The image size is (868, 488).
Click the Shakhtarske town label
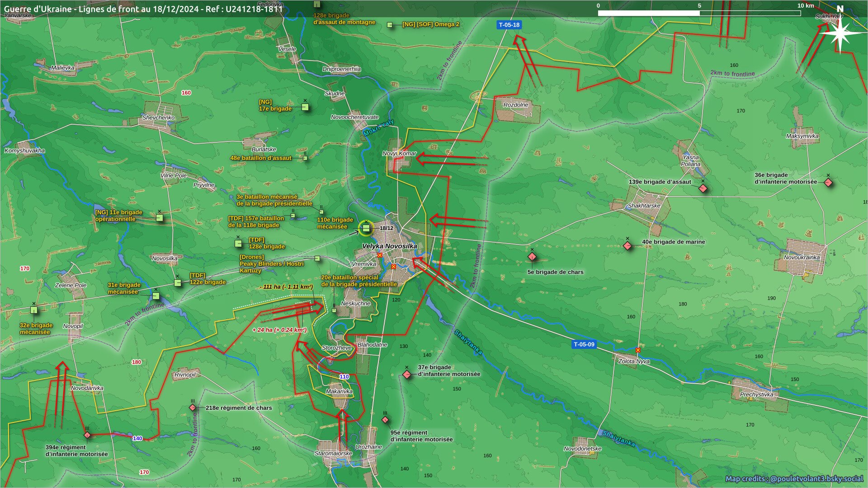pos(644,206)
